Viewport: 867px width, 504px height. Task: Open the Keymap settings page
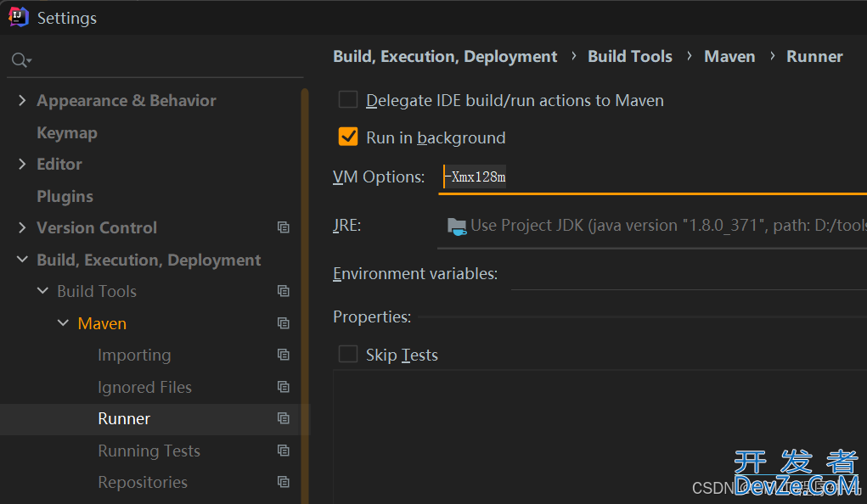tap(67, 132)
